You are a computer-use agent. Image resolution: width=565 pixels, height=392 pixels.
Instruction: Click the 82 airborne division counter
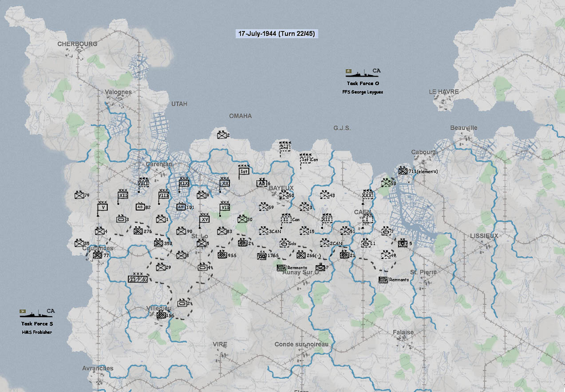coord(140,207)
